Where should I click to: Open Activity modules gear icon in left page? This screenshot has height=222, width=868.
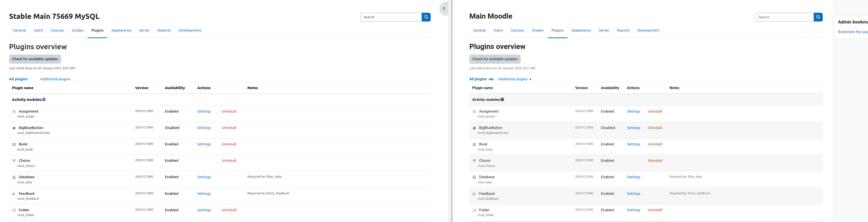(44, 100)
